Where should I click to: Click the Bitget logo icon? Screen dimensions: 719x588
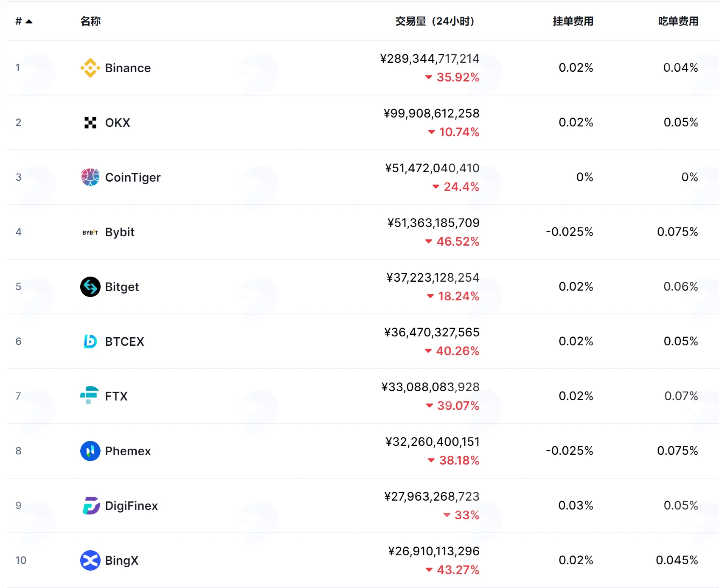click(x=90, y=287)
